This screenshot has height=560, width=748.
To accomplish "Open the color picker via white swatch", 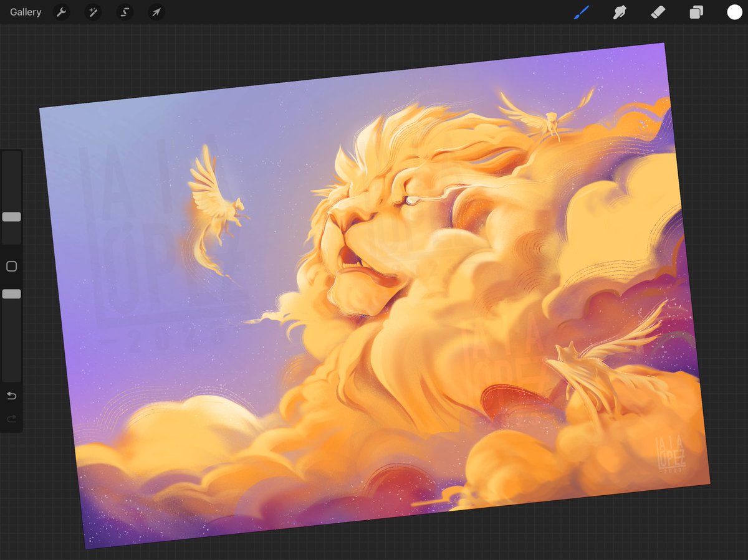I will pyautogui.click(x=734, y=12).
